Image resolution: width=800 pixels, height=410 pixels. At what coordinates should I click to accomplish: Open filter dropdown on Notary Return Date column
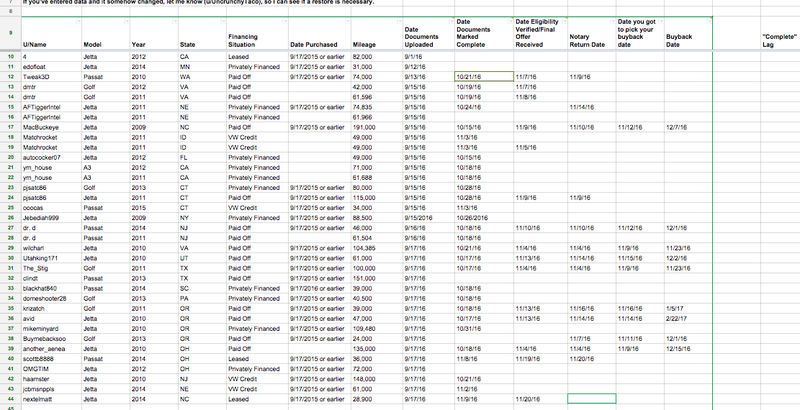pyautogui.click(x=612, y=21)
